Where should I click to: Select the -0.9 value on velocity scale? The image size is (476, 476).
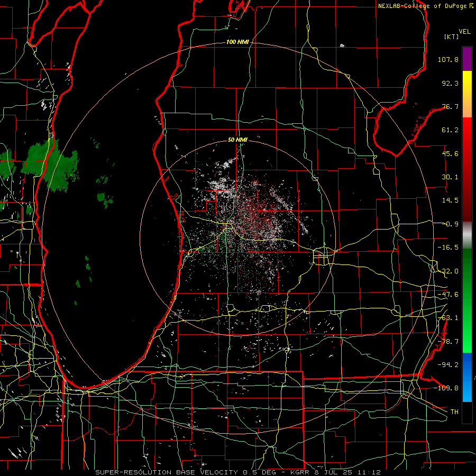point(451,224)
